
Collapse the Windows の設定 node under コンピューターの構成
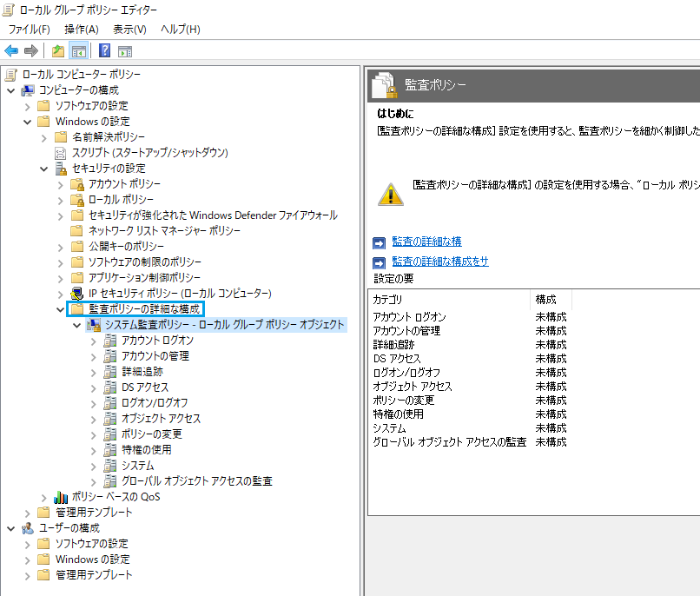(28, 122)
